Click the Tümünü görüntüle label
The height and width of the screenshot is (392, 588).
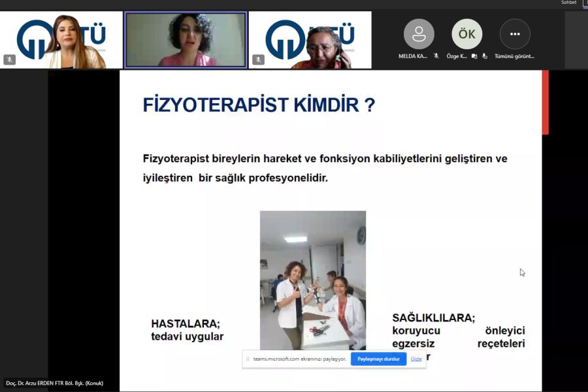point(514,56)
